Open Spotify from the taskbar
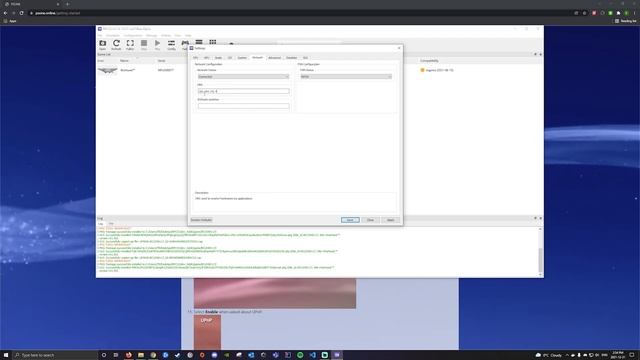The height and width of the screenshot is (360, 640). tap(300, 355)
